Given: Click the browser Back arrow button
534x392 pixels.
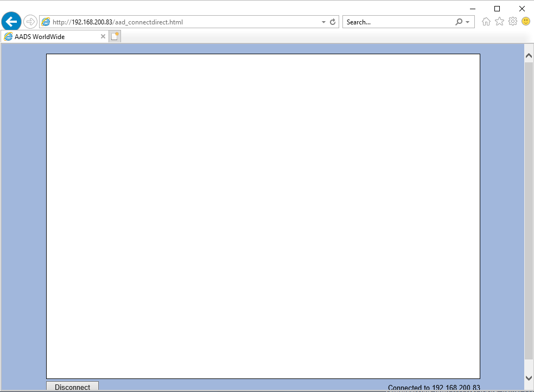Looking at the screenshot, I should coord(11,22).
